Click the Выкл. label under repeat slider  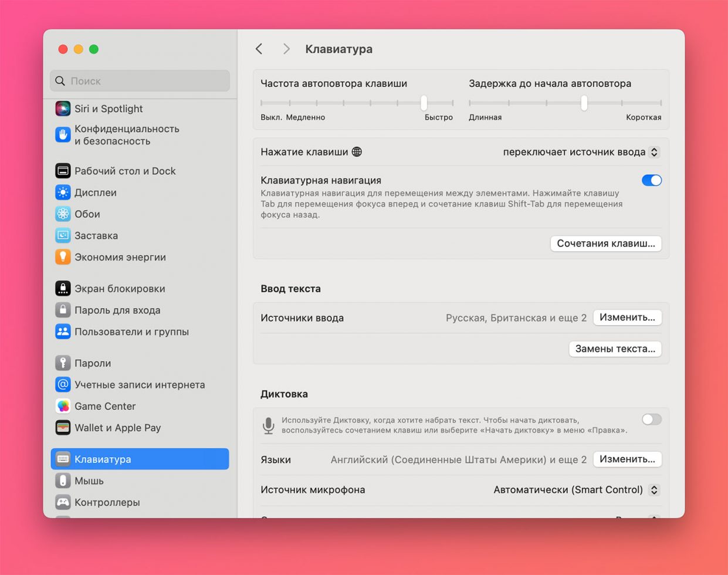click(x=271, y=117)
